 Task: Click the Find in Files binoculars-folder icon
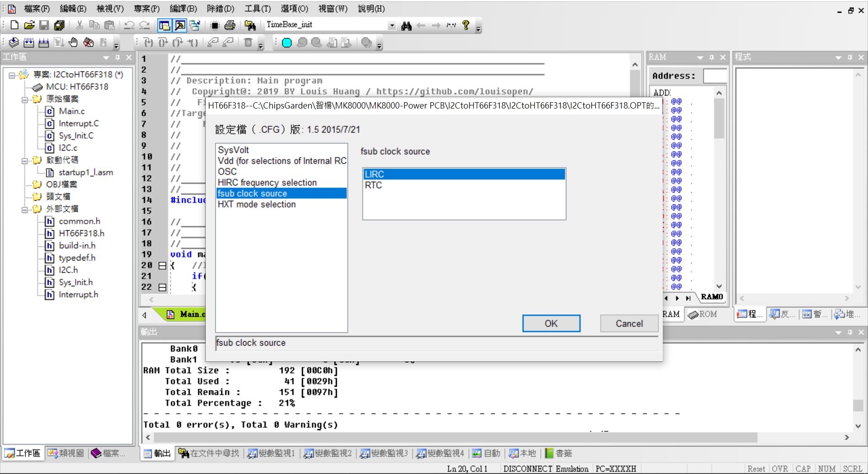(250, 25)
